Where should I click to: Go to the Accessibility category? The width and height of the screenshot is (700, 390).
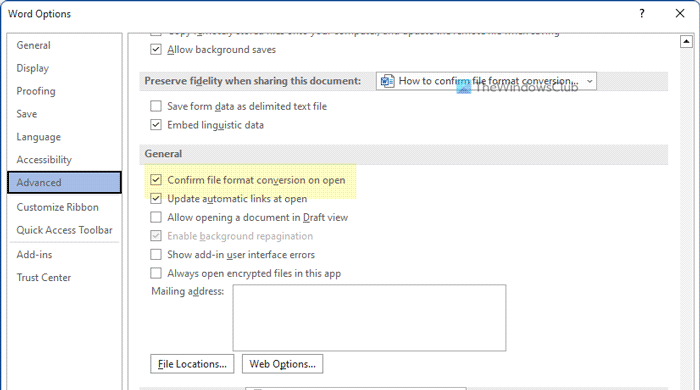pyautogui.click(x=64, y=159)
